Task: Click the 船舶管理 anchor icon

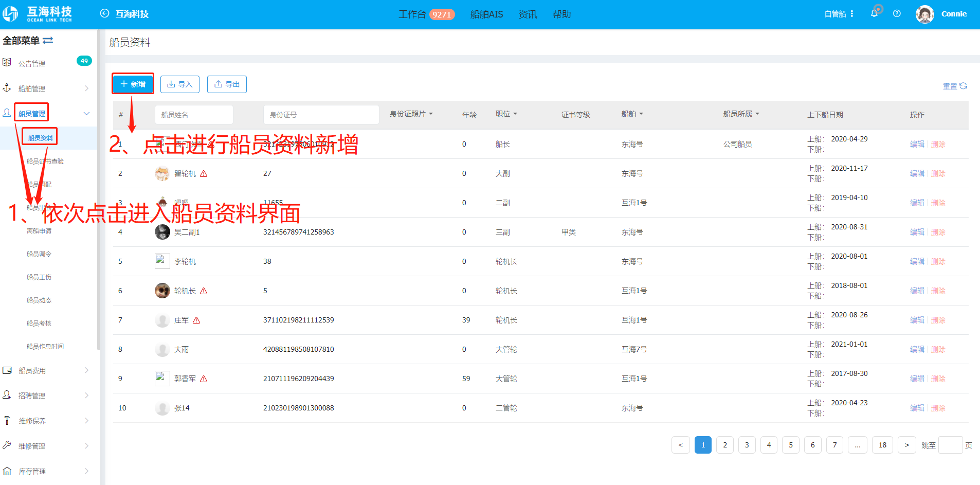Action: pos(7,88)
